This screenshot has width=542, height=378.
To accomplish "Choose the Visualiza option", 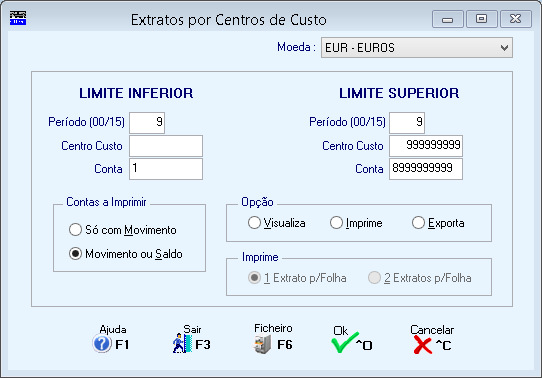I will click(254, 223).
